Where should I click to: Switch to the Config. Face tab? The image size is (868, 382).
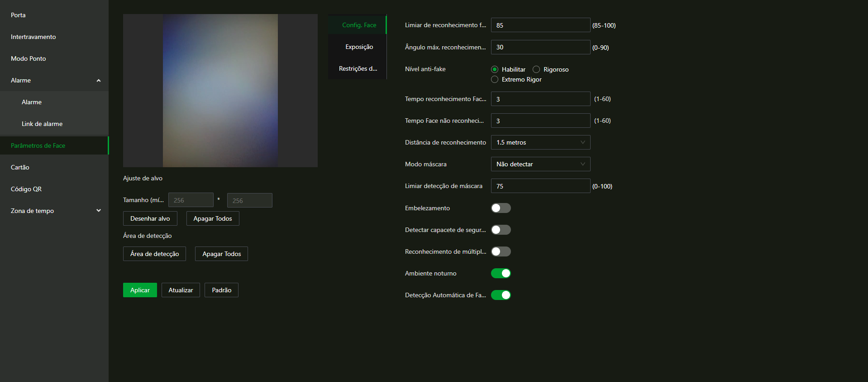pos(358,25)
